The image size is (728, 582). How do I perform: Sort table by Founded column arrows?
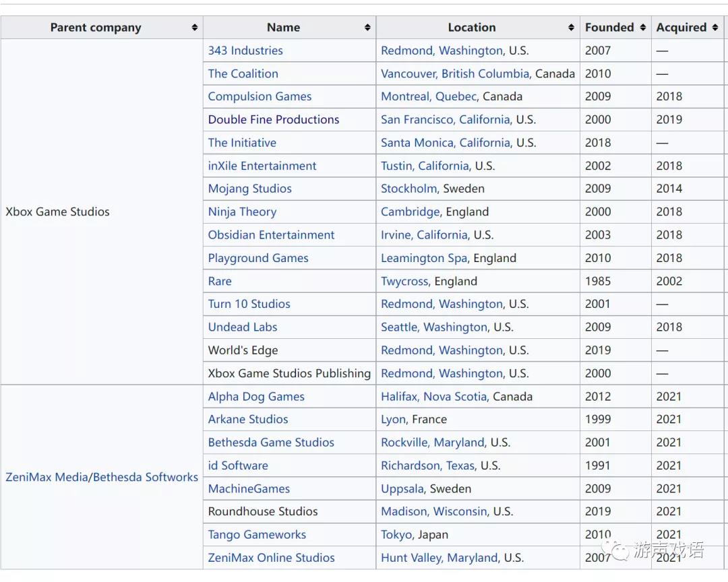(x=642, y=28)
